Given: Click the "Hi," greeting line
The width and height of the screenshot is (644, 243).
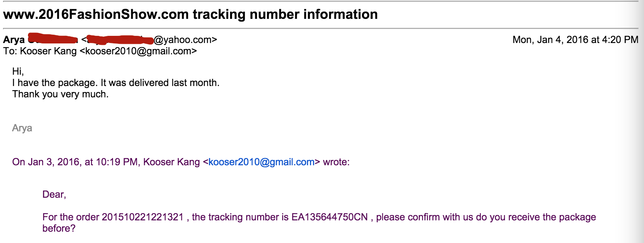Looking at the screenshot, I should click(x=18, y=71).
